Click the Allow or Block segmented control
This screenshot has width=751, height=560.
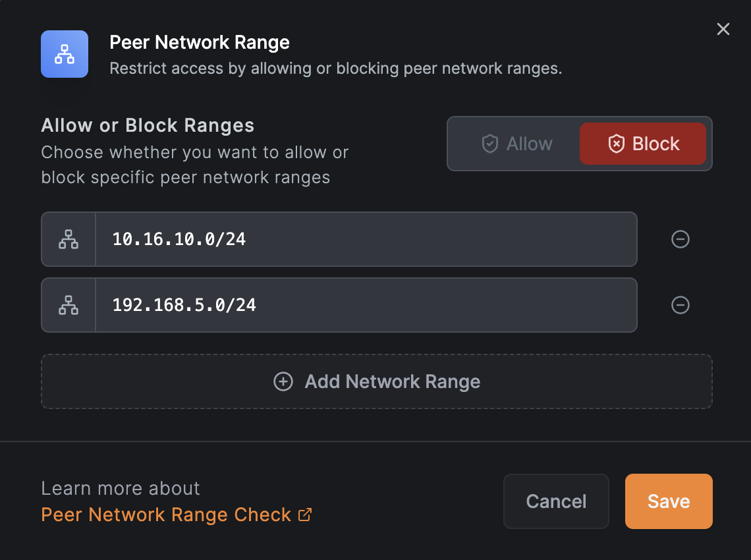tap(580, 144)
